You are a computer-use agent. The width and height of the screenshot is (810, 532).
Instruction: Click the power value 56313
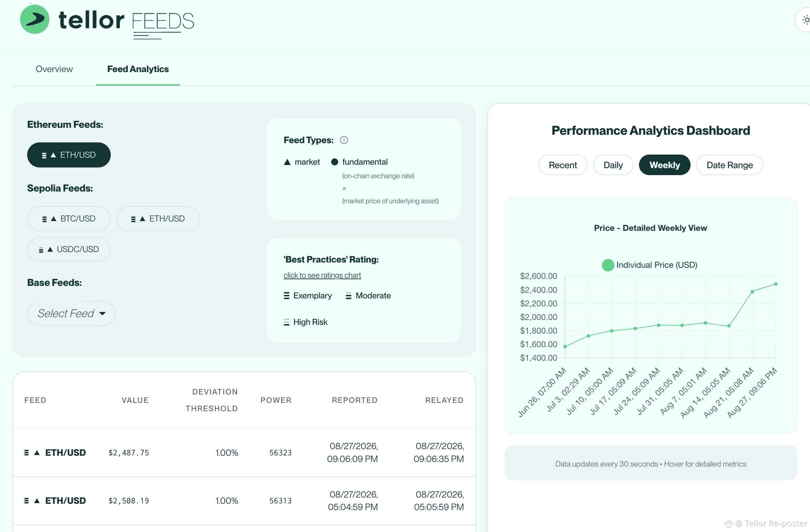click(280, 501)
